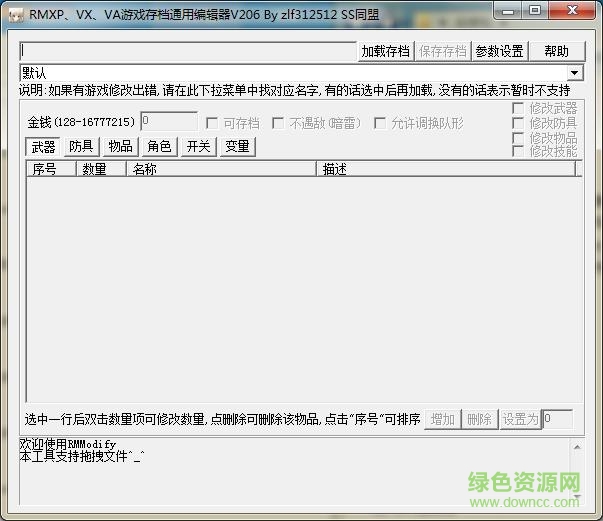
Task: Click the 名称 column header
Action: pos(221,169)
